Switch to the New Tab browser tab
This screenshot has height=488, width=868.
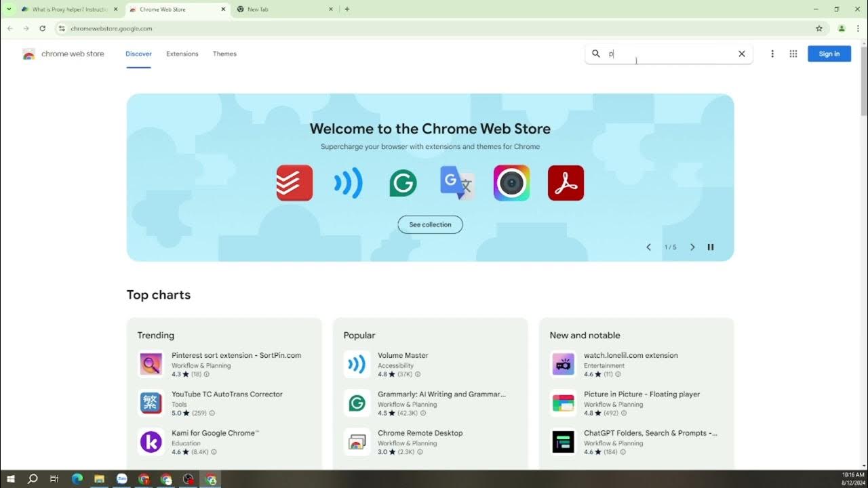pyautogui.click(x=285, y=9)
